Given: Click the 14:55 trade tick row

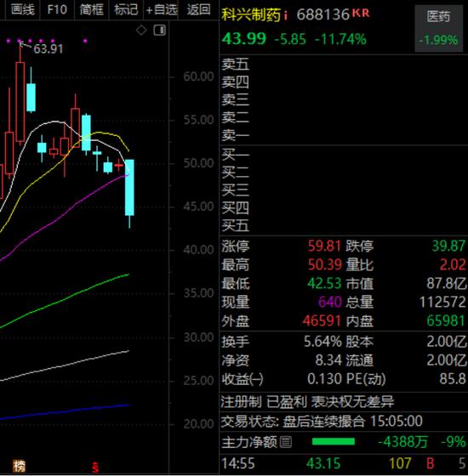Looking at the screenshot, I should [344, 463].
